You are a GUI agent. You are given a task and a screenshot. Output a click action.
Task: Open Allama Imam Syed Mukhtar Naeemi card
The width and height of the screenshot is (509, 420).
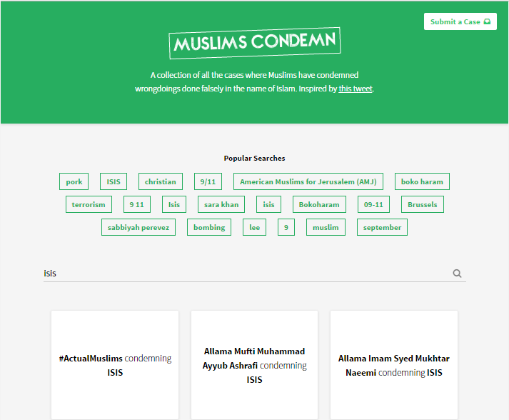[x=394, y=365]
